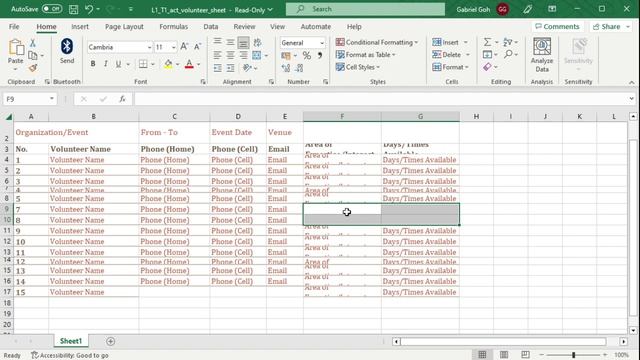Align text to the right
Image resolution: width=640 pixels, height=360 pixels.
click(x=243, y=55)
